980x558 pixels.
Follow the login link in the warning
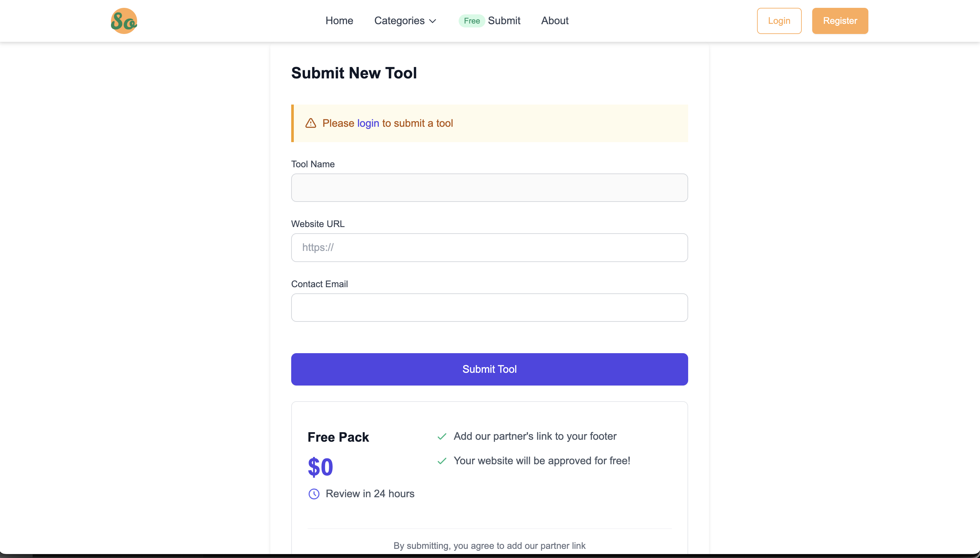[368, 123]
